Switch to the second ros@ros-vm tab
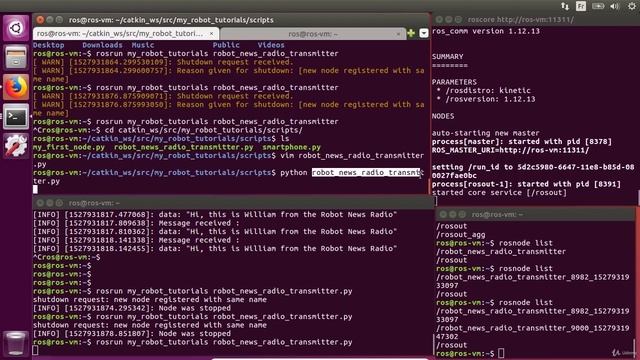Image resolution: width=640 pixels, height=360 pixels. tap(313, 34)
